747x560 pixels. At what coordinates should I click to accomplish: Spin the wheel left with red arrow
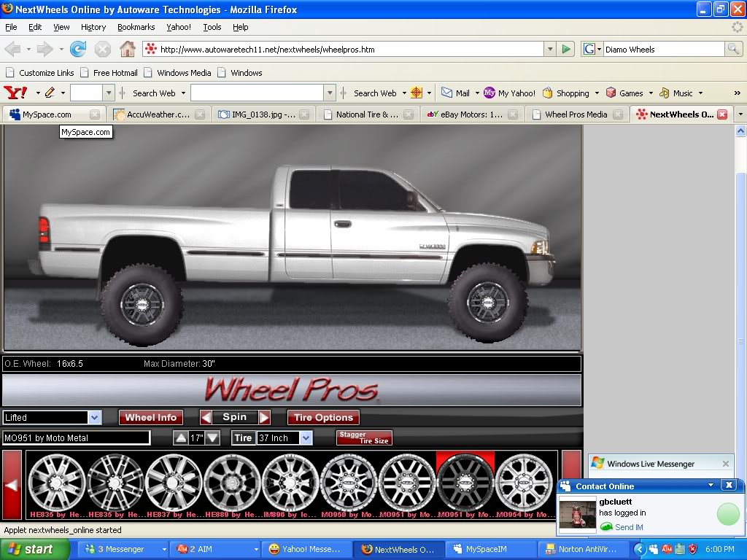tap(206, 418)
